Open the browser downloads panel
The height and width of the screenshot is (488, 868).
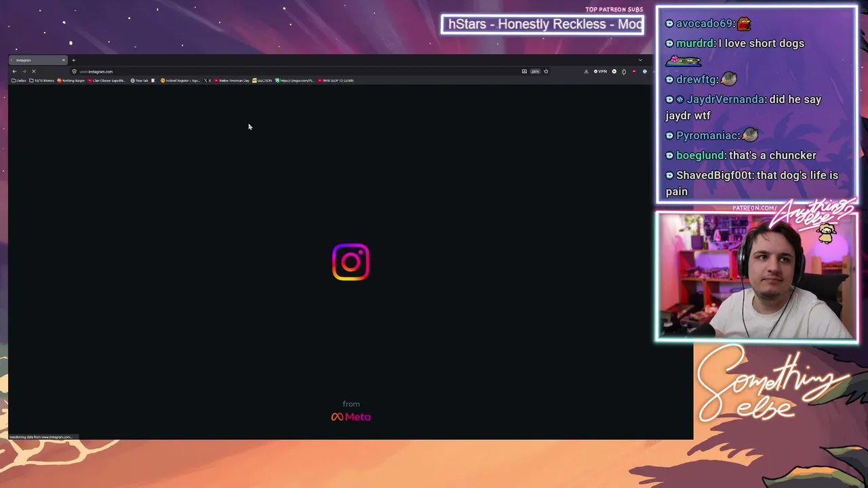click(586, 71)
